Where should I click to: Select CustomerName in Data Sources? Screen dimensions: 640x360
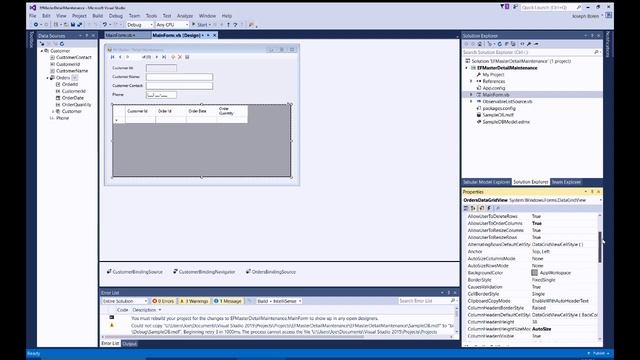pos(72,71)
